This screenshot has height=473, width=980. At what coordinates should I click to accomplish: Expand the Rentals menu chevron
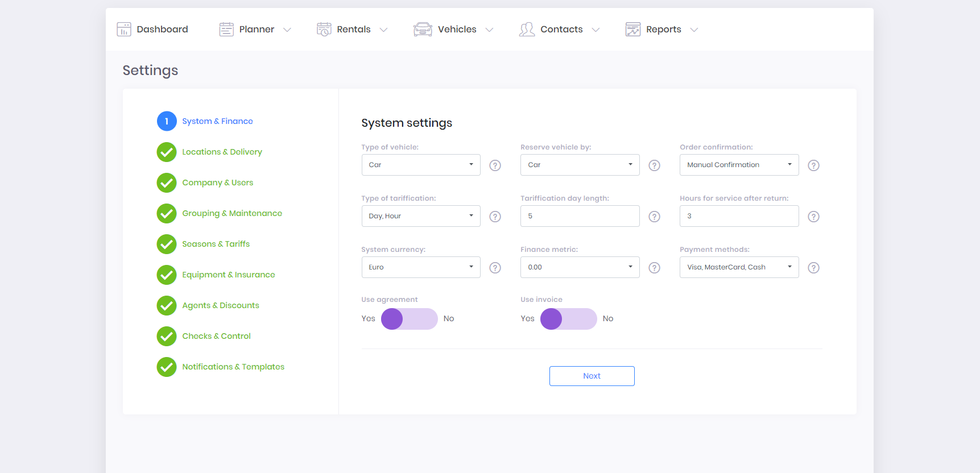click(x=383, y=30)
